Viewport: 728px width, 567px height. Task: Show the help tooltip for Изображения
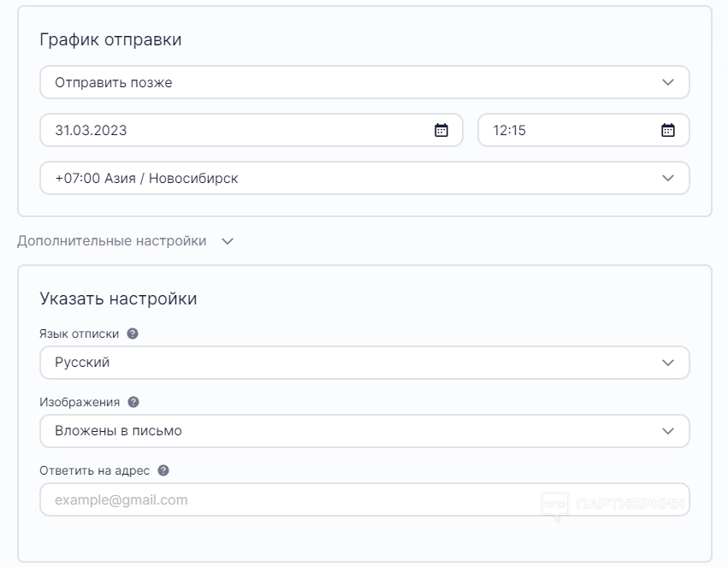[133, 402]
